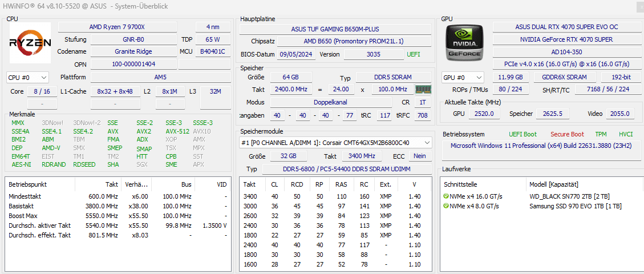
Task: Click the 3400 MHz module clock value
Action: [362, 156]
